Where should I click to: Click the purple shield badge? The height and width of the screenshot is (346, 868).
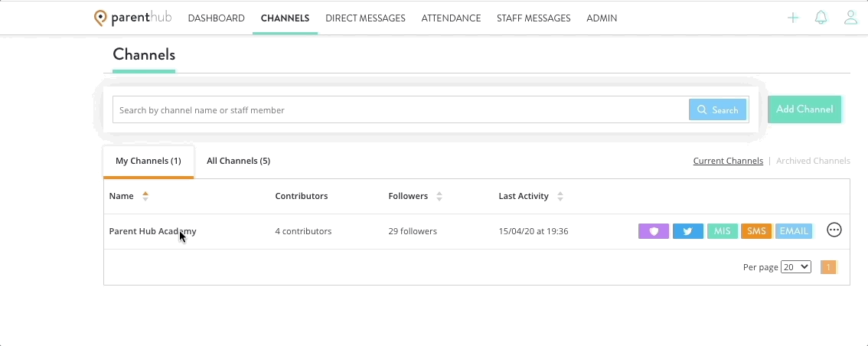click(654, 231)
